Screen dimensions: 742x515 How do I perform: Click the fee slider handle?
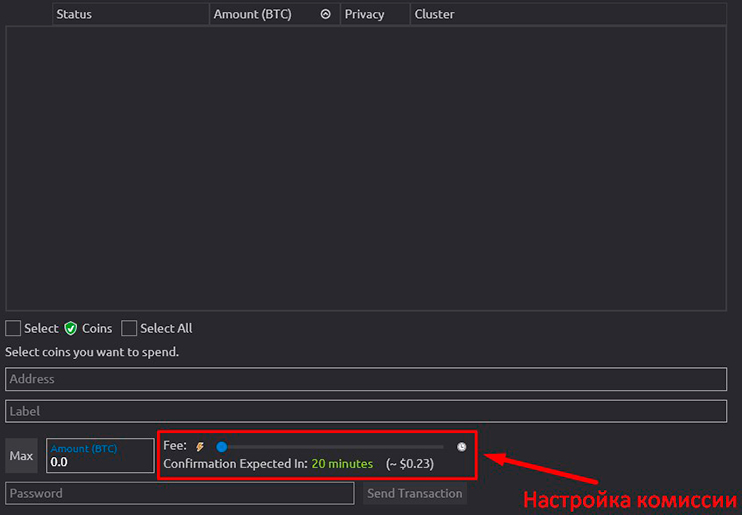click(x=221, y=447)
